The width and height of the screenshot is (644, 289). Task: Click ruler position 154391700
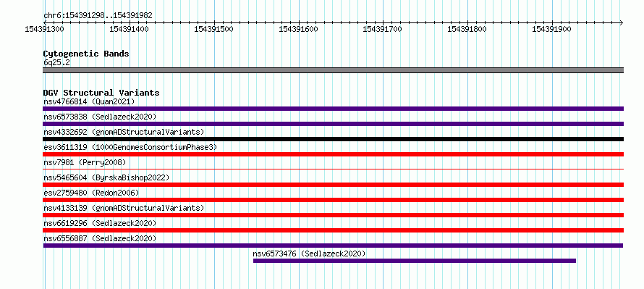click(382, 29)
